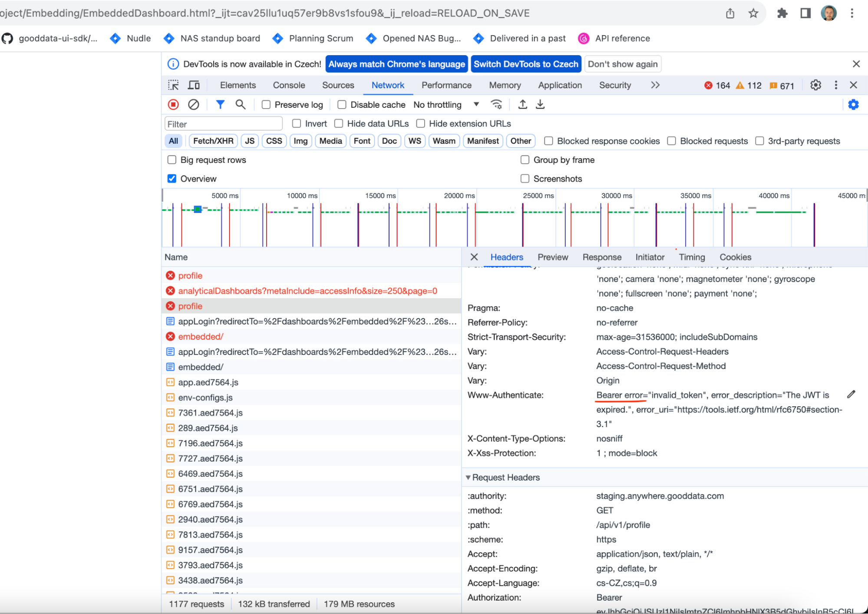
Task: Open network search with magnifier icon
Action: pyautogui.click(x=241, y=104)
